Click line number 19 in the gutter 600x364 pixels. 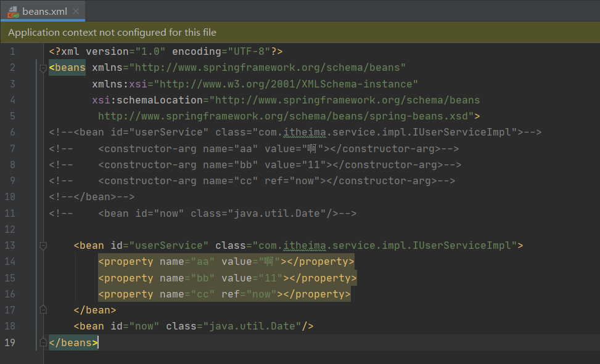pyautogui.click(x=10, y=342)
